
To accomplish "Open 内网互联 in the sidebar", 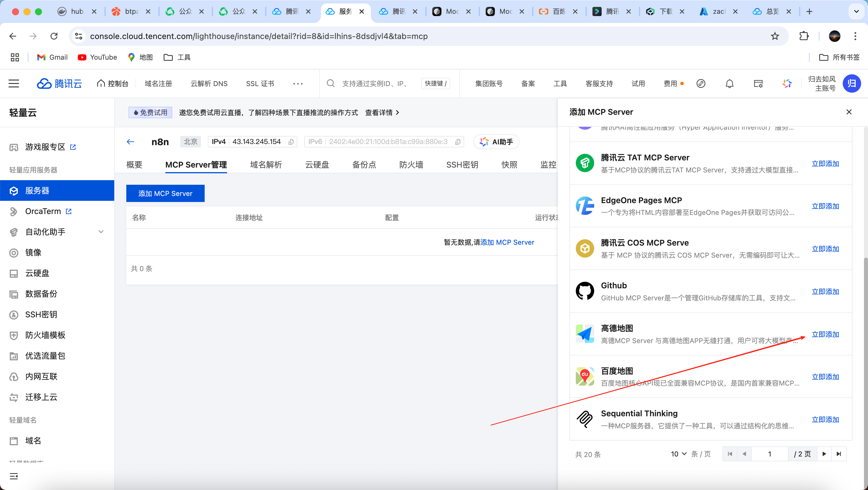I will click(41, 376).
